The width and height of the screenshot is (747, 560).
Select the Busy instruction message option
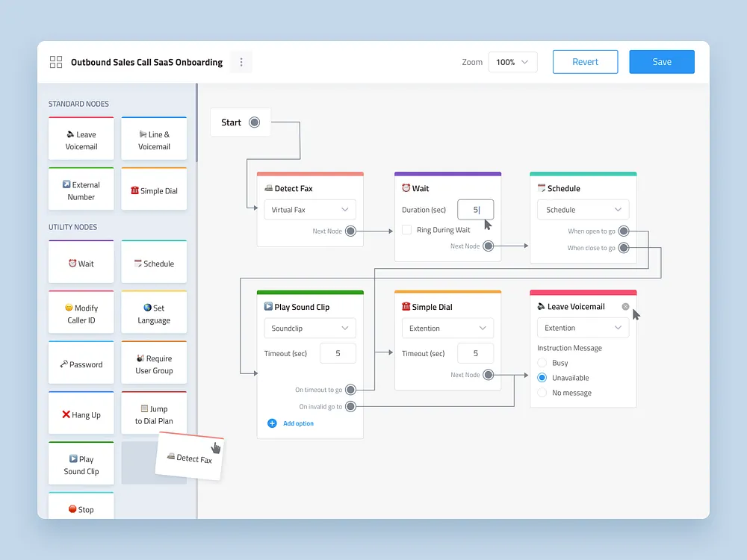coord(542,363)
